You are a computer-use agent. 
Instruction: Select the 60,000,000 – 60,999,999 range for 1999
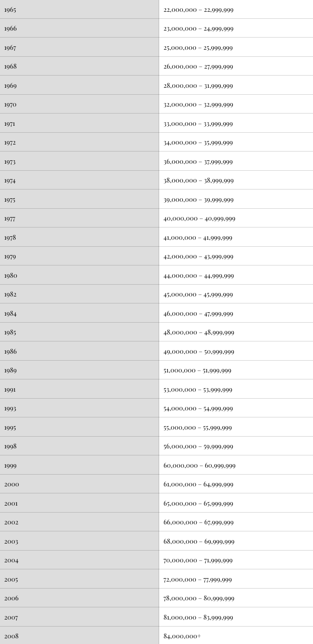236,465
